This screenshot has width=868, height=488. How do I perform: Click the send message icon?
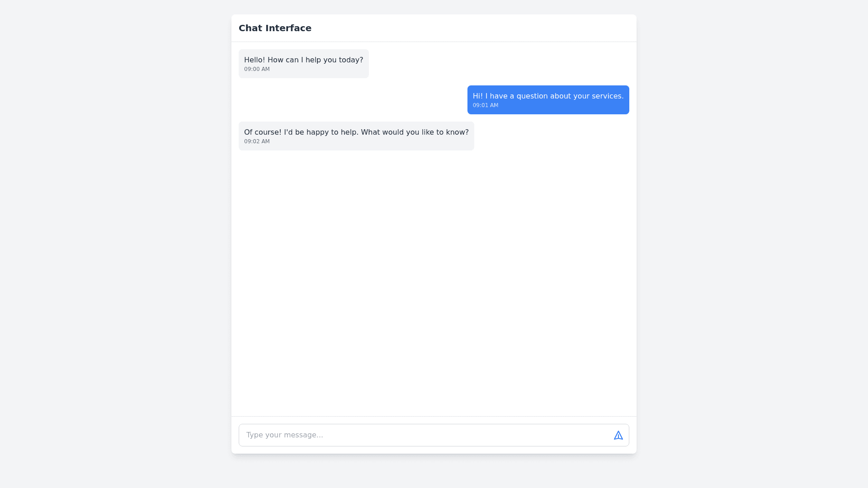618,435
